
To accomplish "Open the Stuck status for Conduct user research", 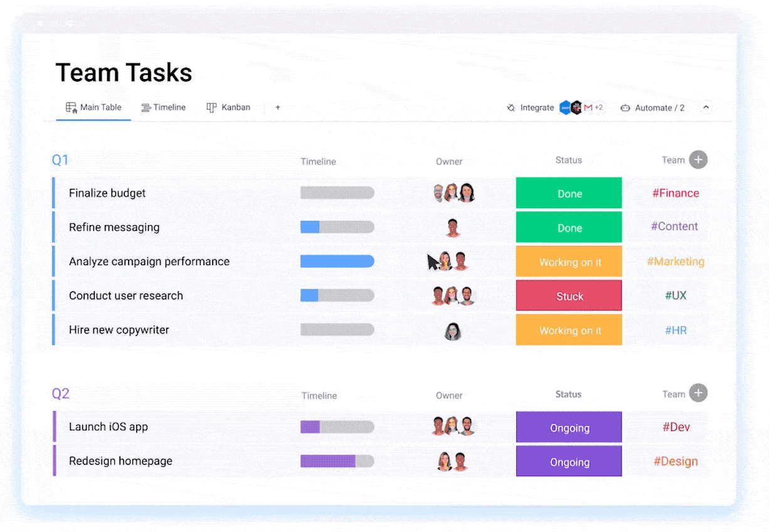I will click(x=568, y=295).
